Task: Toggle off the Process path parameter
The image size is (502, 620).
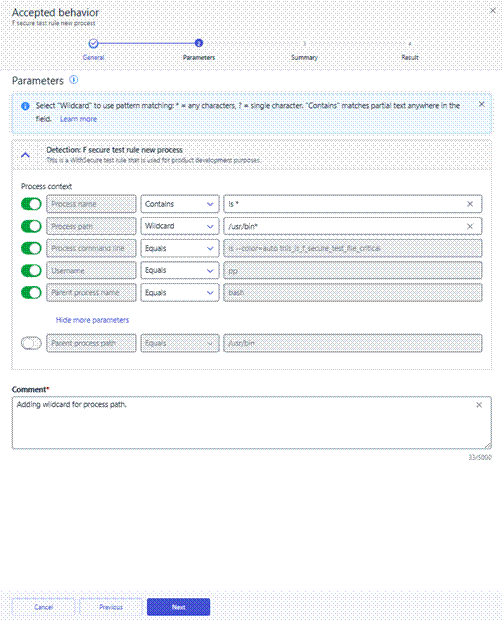Action: 31,226
